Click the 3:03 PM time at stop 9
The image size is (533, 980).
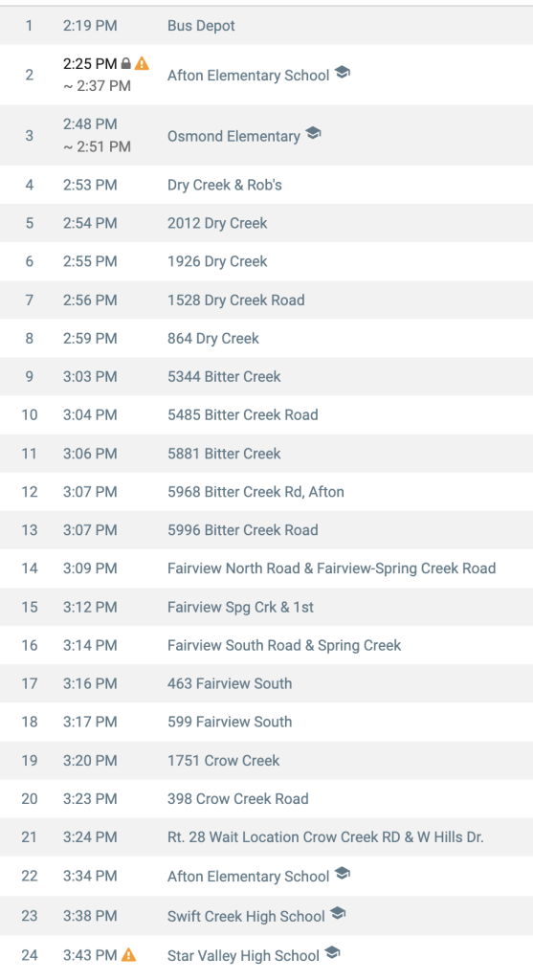point(90,377)
